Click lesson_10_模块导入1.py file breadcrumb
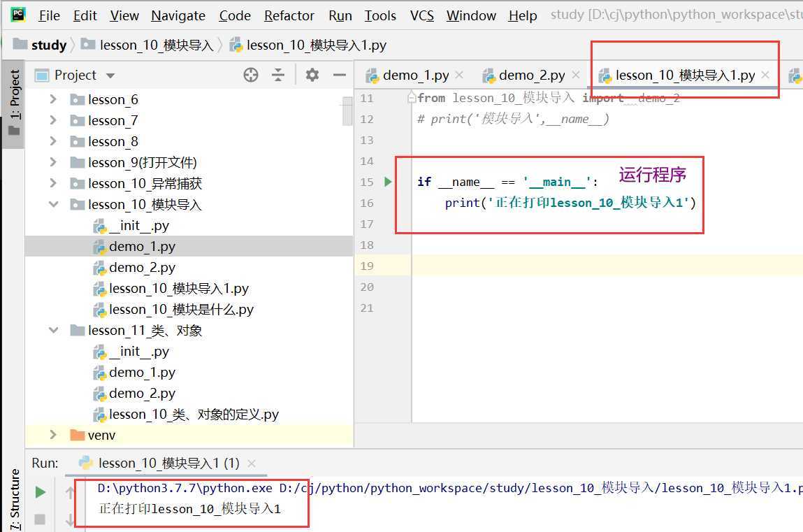803x532 pixels. click(308, 45)
